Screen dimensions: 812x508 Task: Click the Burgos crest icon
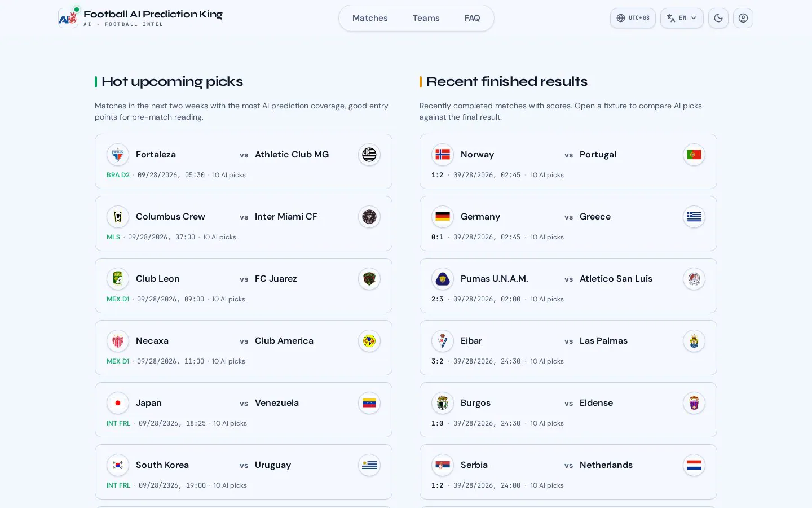(443, 403)
